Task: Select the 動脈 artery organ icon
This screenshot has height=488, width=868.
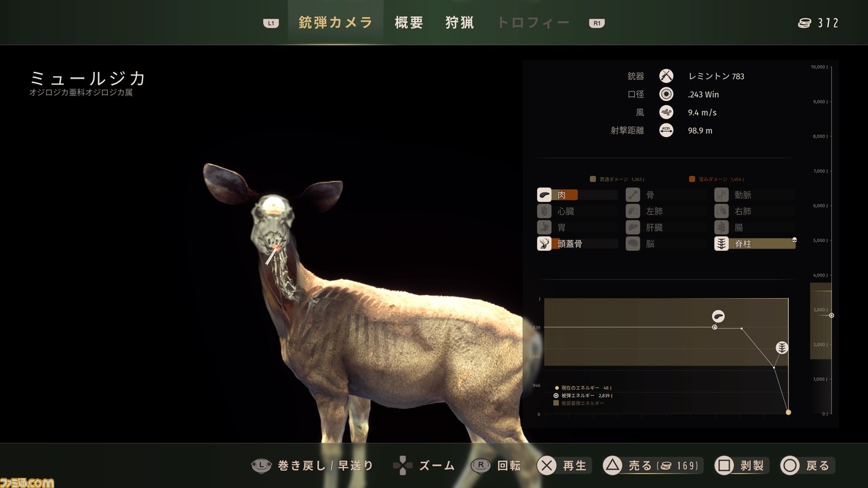Action: click(722, 195)
